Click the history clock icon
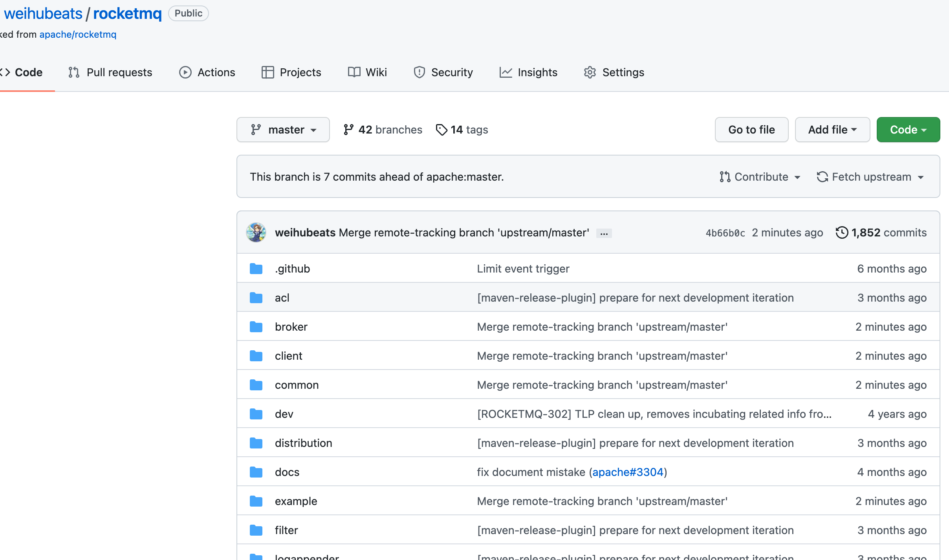 click(x=842, y=232)
